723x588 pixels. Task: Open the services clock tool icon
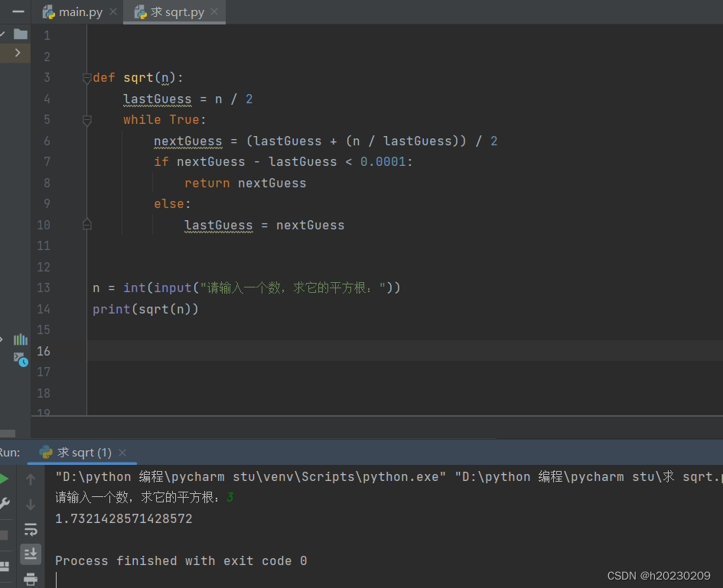pos(21,359)
